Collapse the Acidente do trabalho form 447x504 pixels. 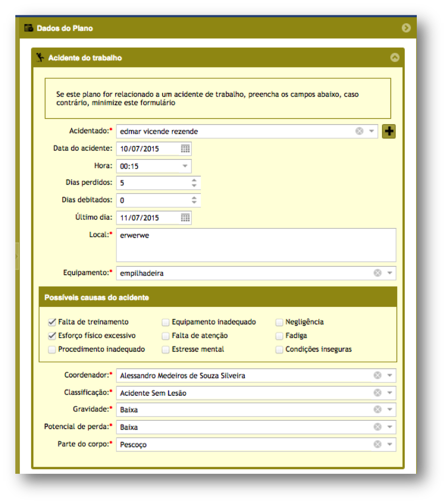click(394, 58)
